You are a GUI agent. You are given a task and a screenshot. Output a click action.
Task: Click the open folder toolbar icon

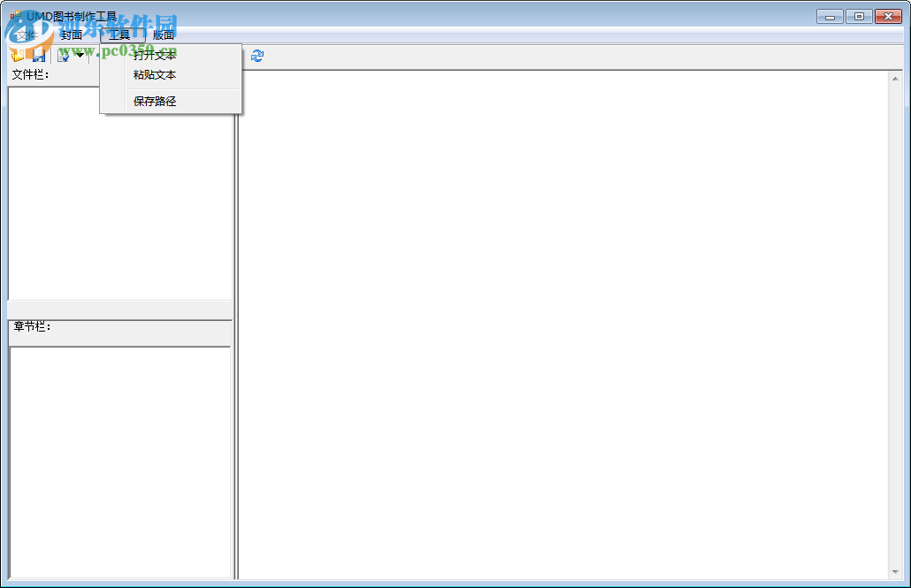(17, 56)
